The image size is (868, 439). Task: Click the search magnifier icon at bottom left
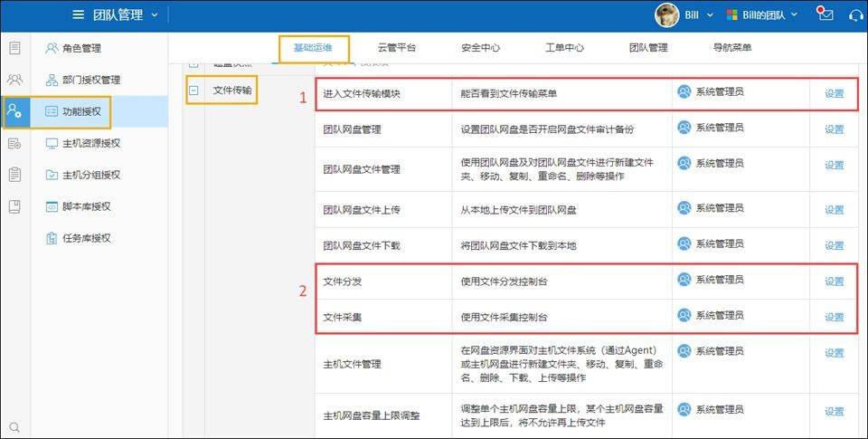tap(15, 427)
